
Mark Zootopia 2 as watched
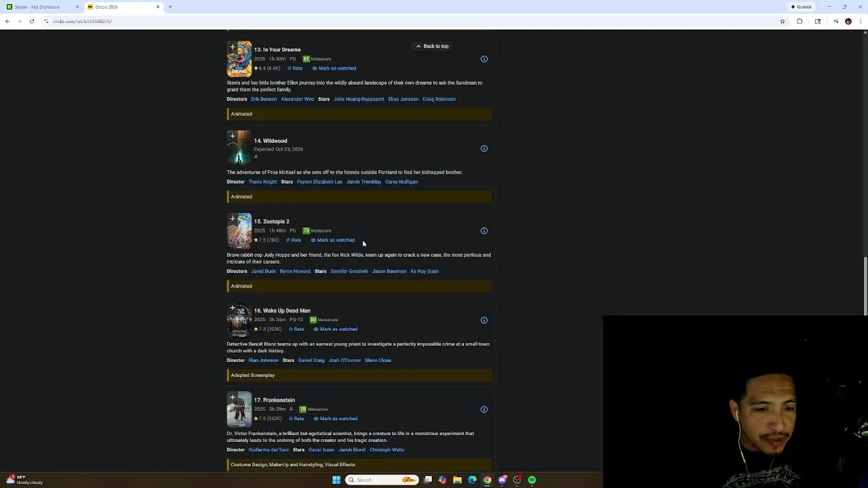coord(333,240)
